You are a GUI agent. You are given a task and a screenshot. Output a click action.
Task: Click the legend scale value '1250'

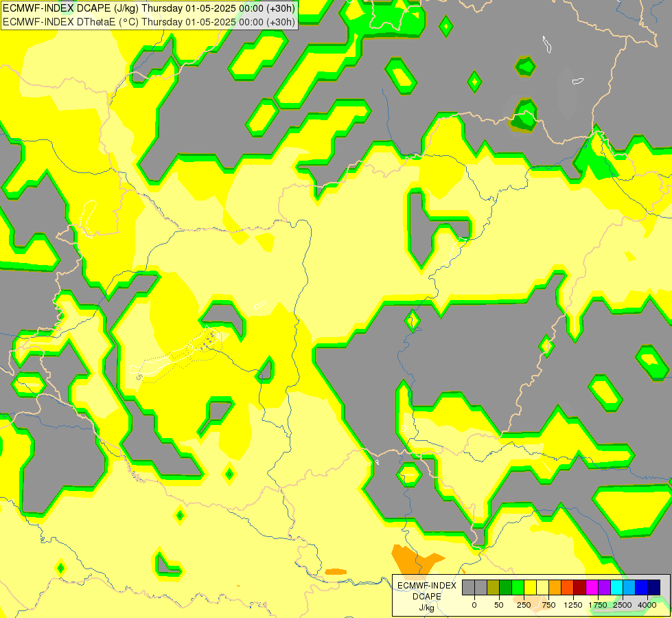pos(573,605)
